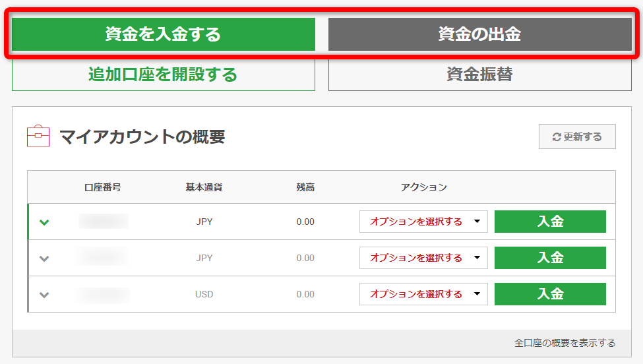Click the green 資金を入金する deposit button

pyautogui.click(x=163, y=34)
